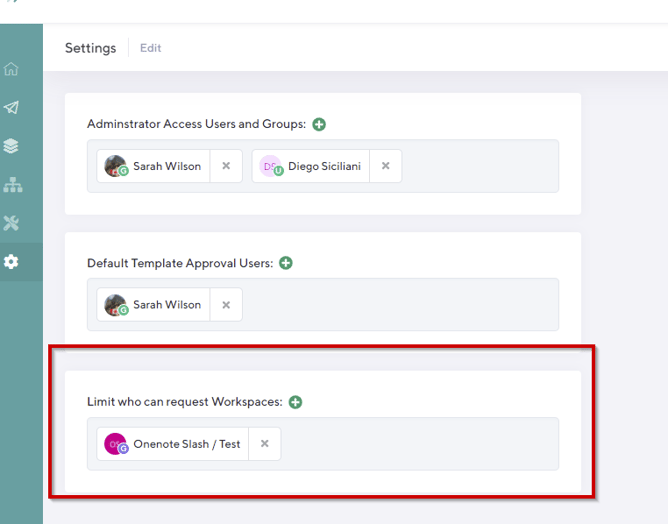Select the hierarchy tree sidebar icon
Image resolution: width=668 pixels, height=524 pixels.
[11, 185]
